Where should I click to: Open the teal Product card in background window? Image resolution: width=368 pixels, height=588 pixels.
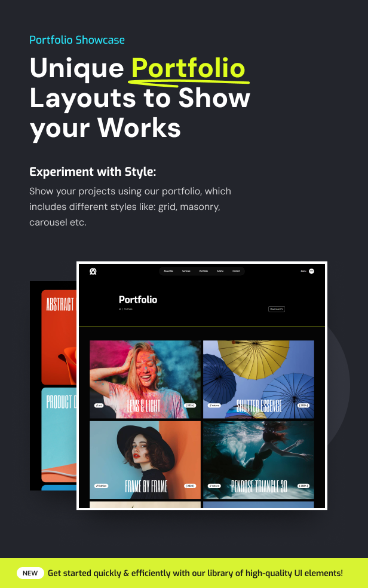(59, 435)
